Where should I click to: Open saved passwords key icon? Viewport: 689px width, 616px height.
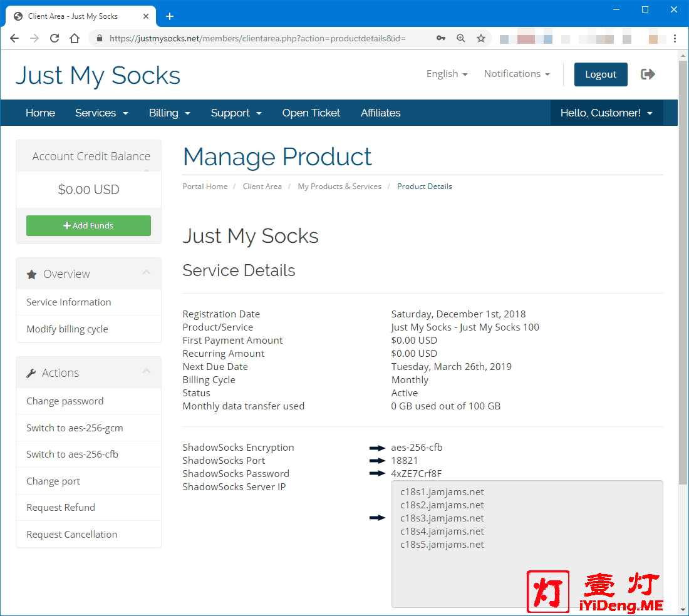tap(441, 38)
